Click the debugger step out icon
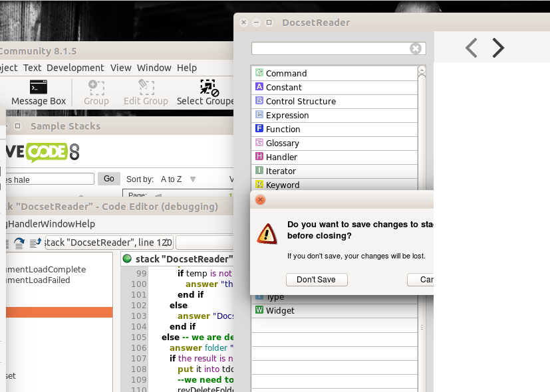 [35, 243]
